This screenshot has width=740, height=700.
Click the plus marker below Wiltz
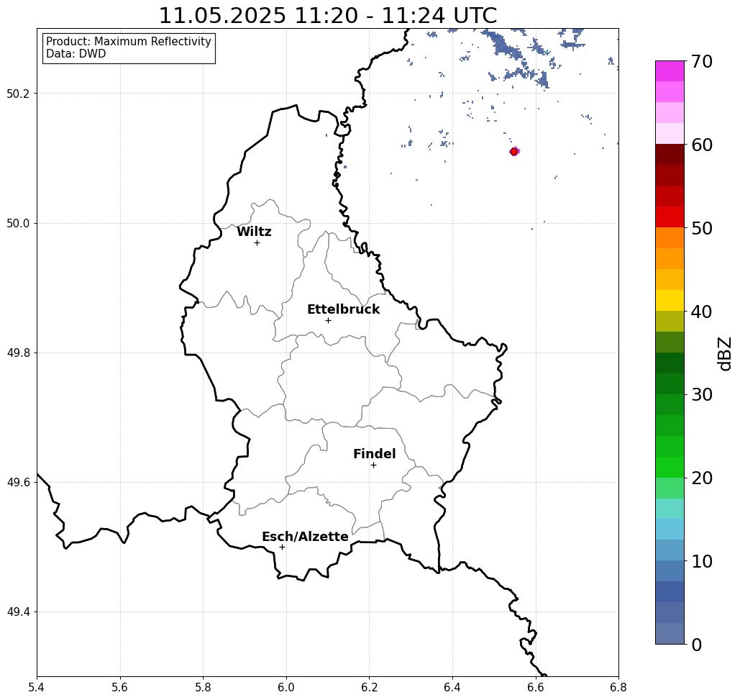(257, 242)
